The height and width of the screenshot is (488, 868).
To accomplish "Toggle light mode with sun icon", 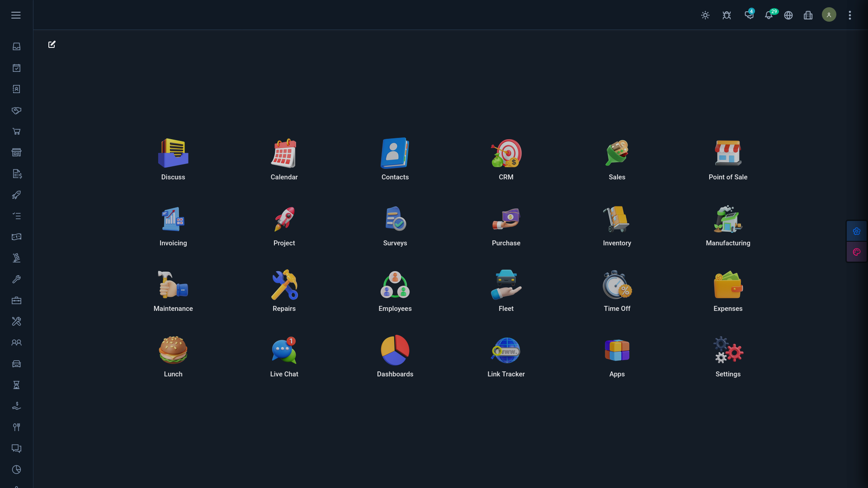I will click(705, 15).
